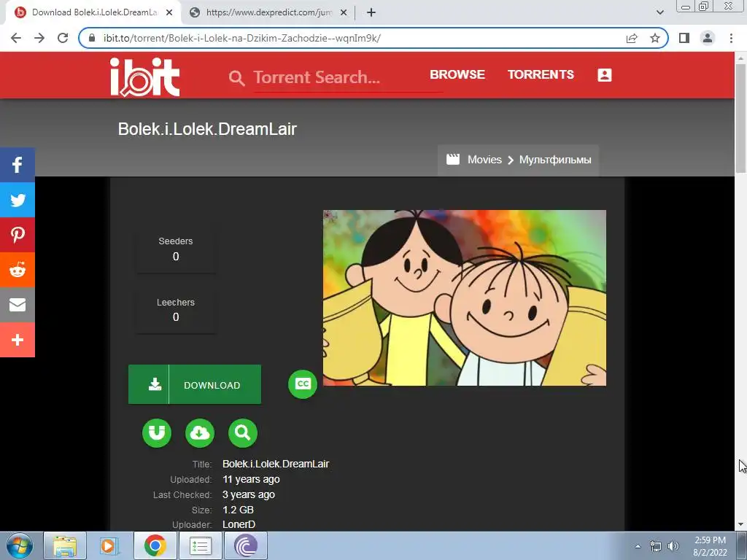Open the checklist app taskbar icon
Screen dimensions: 747x560
(x=200, y=545)
